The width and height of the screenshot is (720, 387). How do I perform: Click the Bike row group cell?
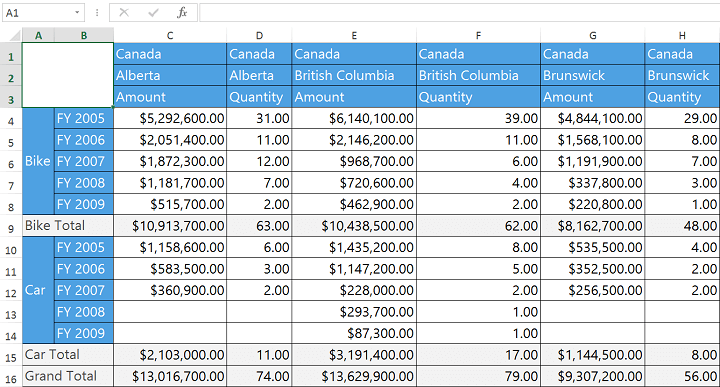(38, 161)
